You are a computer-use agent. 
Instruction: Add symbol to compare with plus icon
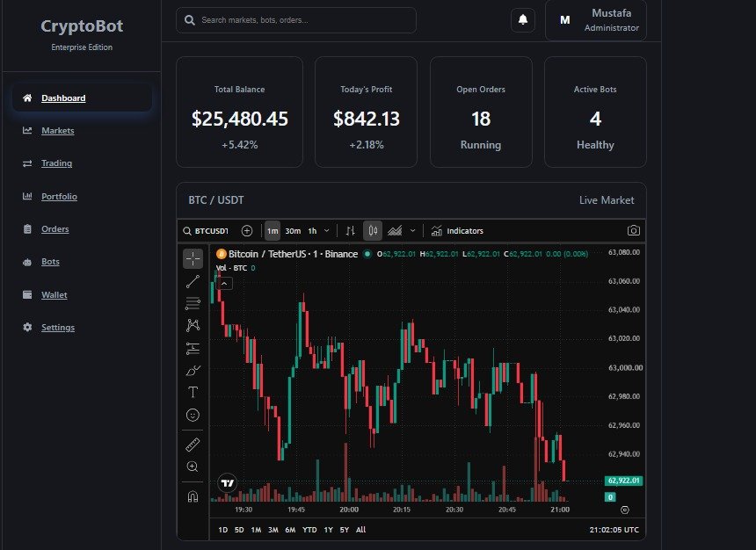pyautogui.click(x=247, y=231)
